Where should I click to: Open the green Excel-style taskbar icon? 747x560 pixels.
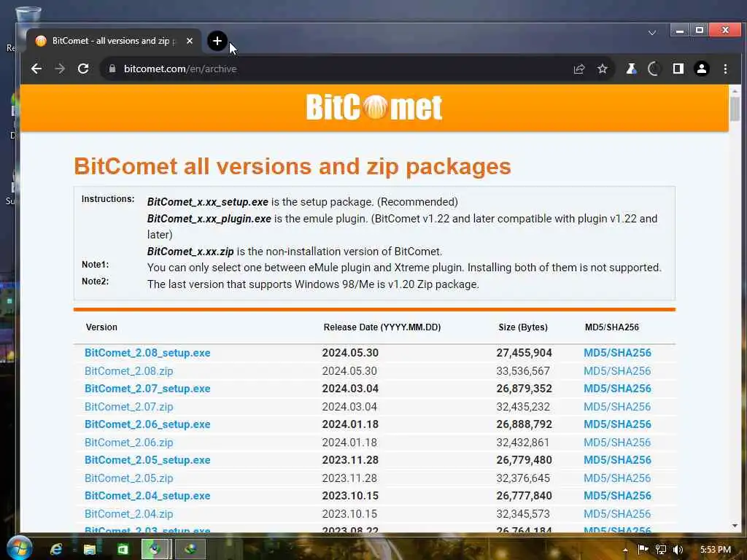click(123, 549)
